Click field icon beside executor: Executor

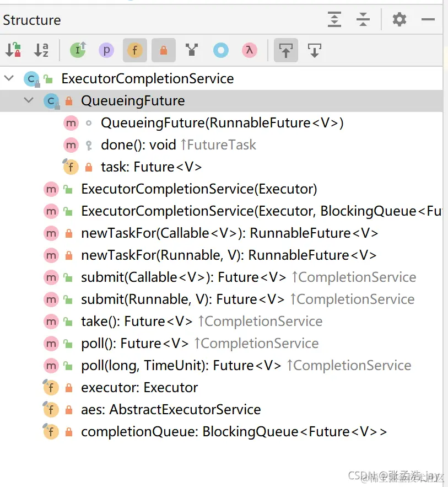pos(51,387)
